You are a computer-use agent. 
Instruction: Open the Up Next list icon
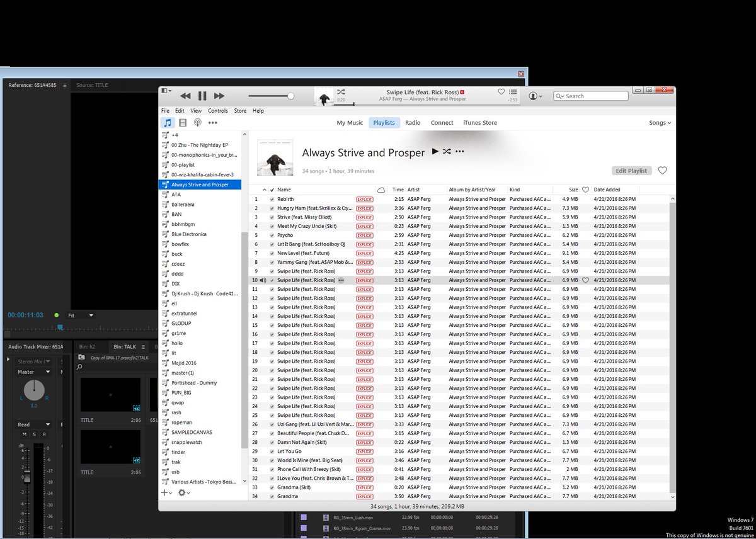pos(513,92)
